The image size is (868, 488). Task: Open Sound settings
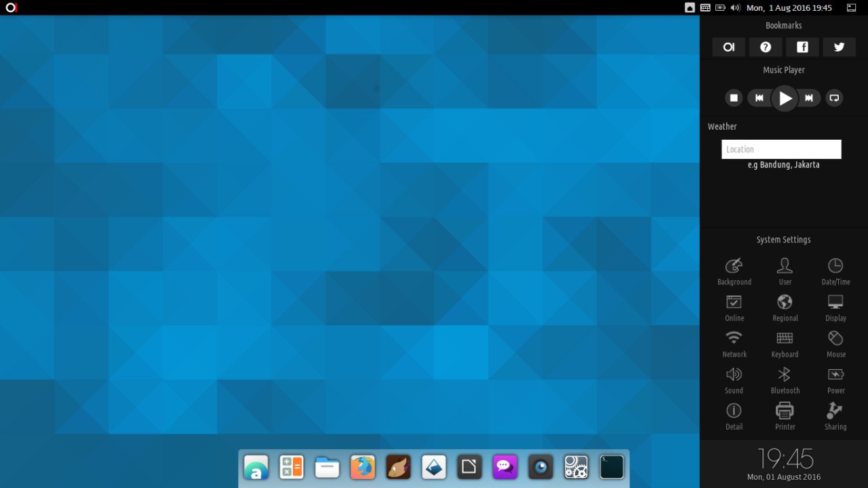[x=734, y=380]
